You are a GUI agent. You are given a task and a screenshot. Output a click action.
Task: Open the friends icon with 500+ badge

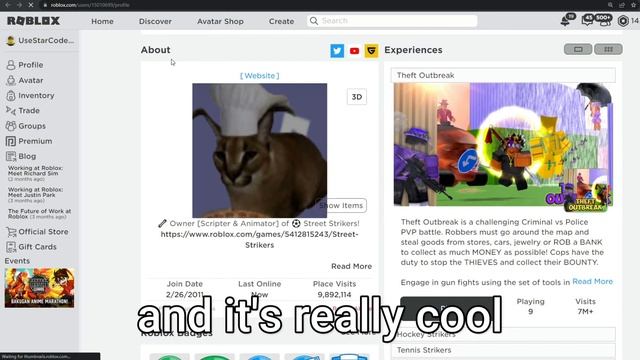click(604, 20)
